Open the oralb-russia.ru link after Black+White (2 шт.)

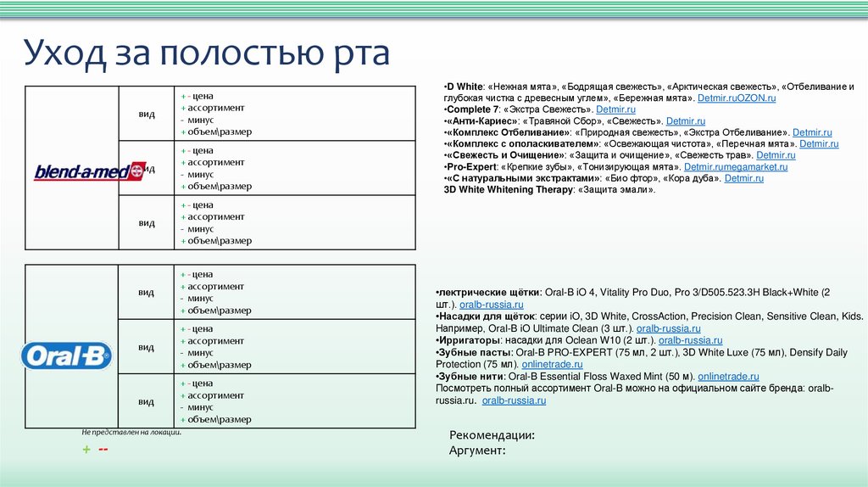[x=492, y=305]
